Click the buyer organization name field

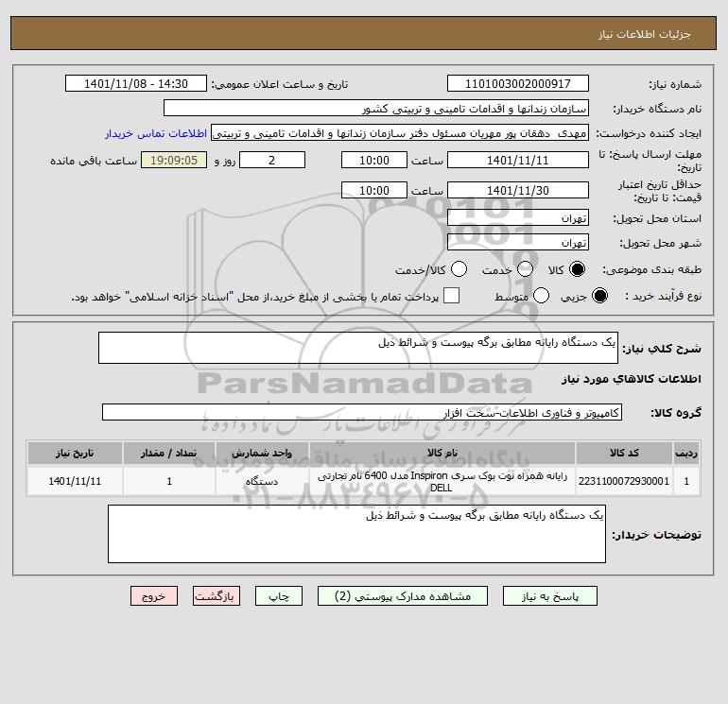pos(376,108)
